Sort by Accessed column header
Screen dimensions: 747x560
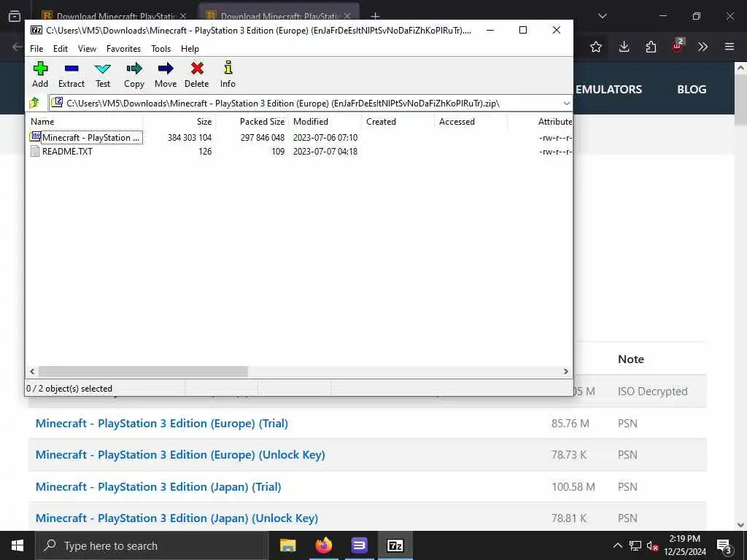tap(471, 122)
